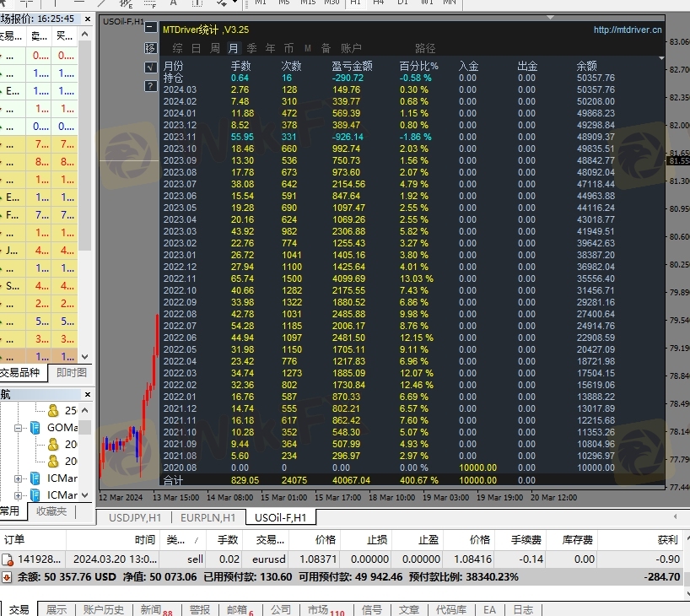Click the red arrow balance icon
Image resolution: width=690 pixels, height=616 pixels.
[x=7, y=577]
